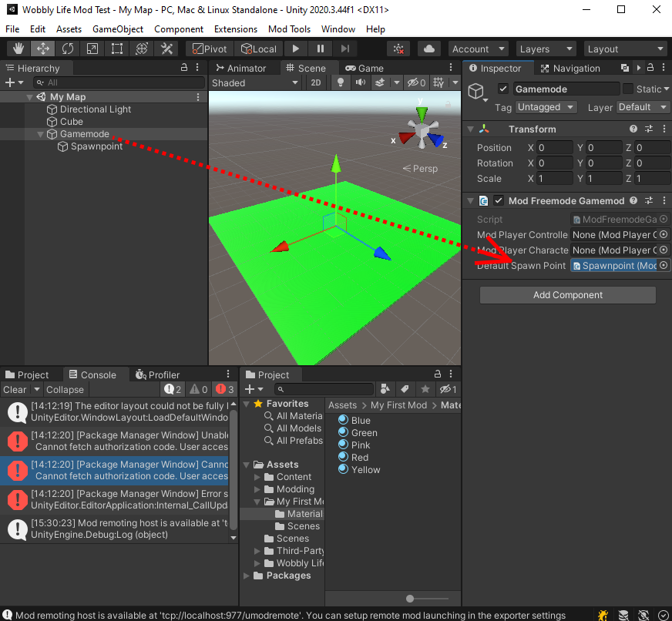Step forward one frame
This screenshot has width=672, height=621.
(345, 49)
